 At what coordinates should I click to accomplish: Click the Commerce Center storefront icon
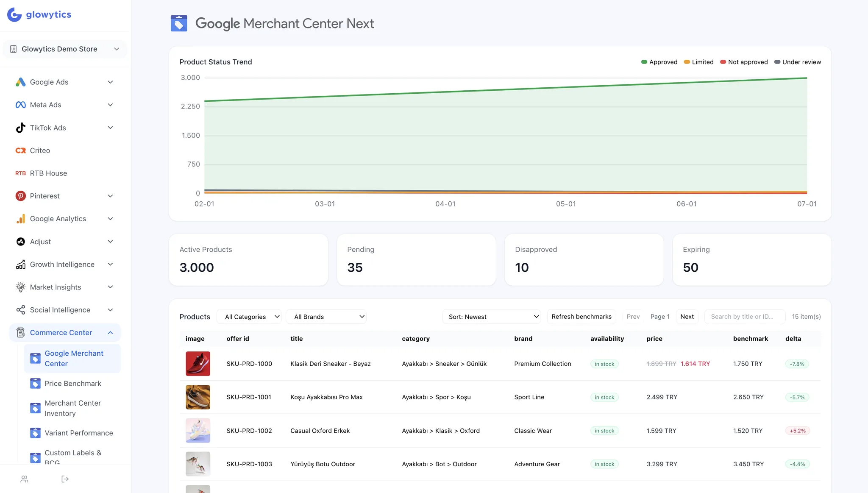(20, 333)
